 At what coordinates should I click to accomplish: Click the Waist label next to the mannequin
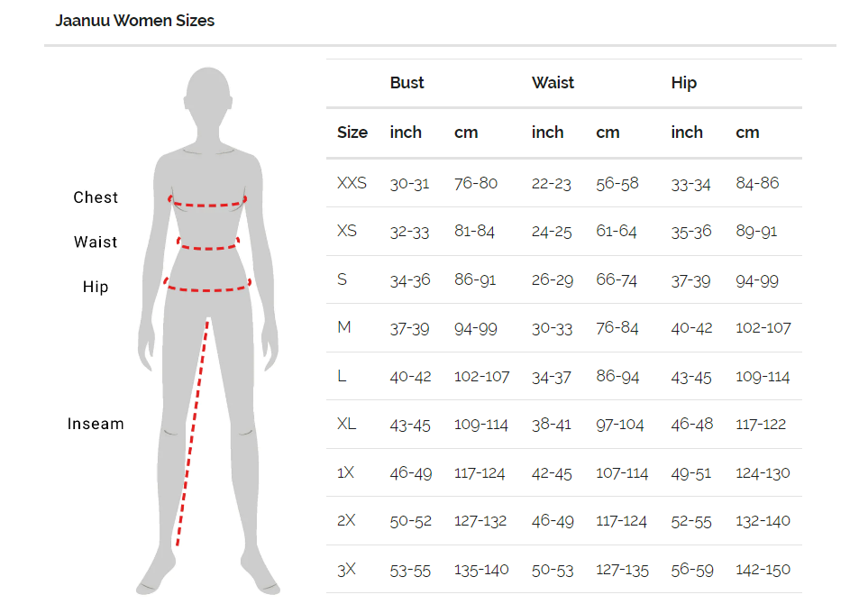pyautogui.click(x=96, y=242)
